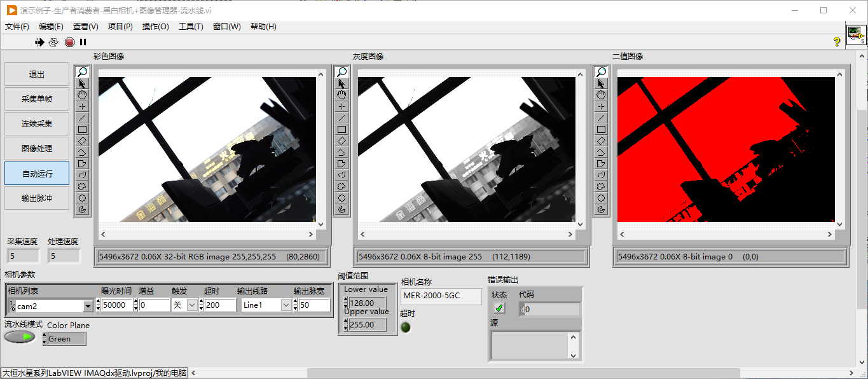Select the freehand region tool for 彩色图像
The width and height of the screenshot is (868, 379).
pyautogui.click(x=83, y=186)
